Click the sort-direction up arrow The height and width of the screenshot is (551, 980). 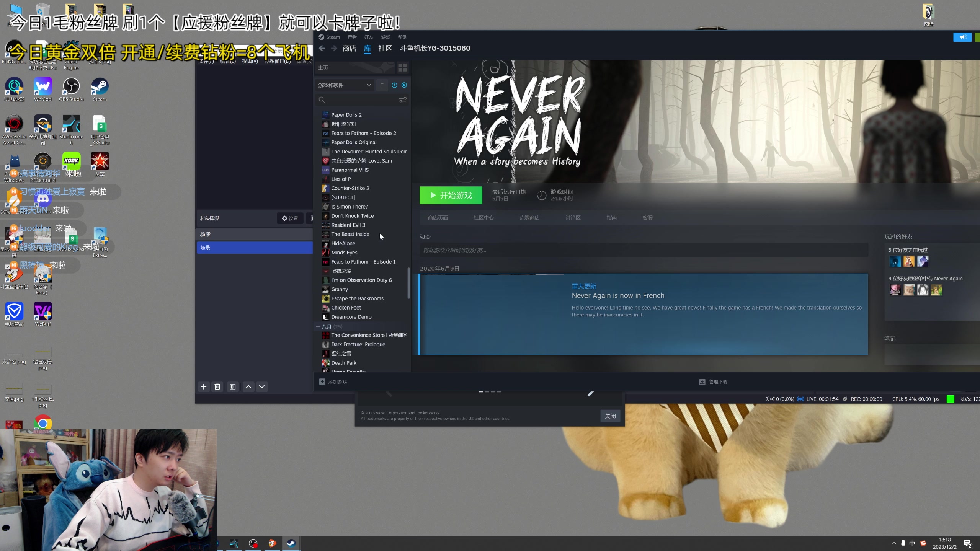(382, 85)
